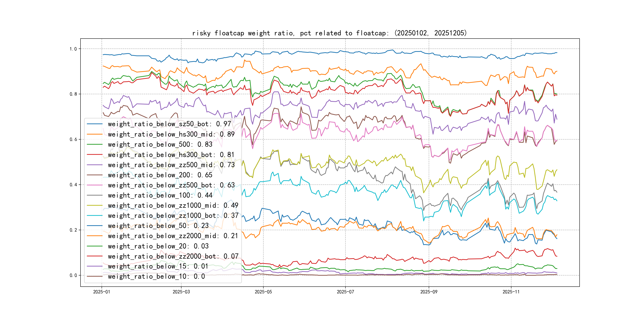Select legend entry weight_ratio_below_zz1000_mid
The image size is (644, 322).
tap(173, 206)
